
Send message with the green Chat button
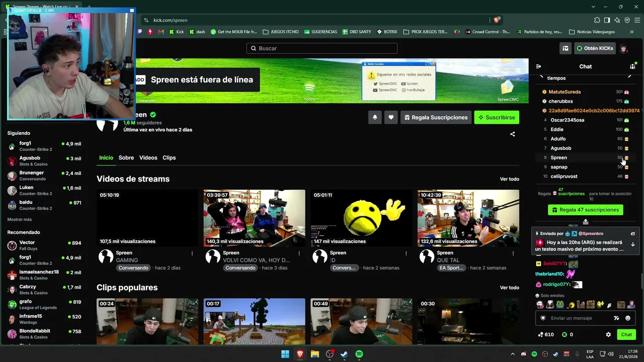click(x=626, y=334)
